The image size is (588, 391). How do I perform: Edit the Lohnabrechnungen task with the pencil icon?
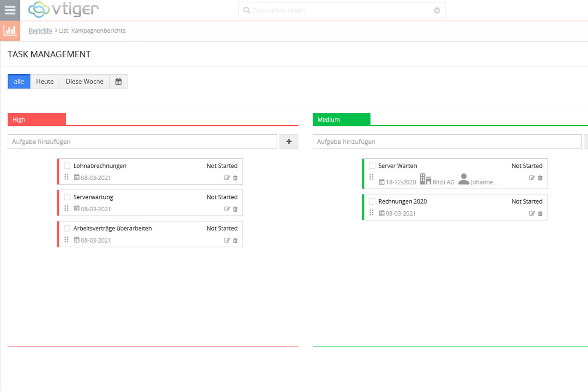click(x=226, y=178)
